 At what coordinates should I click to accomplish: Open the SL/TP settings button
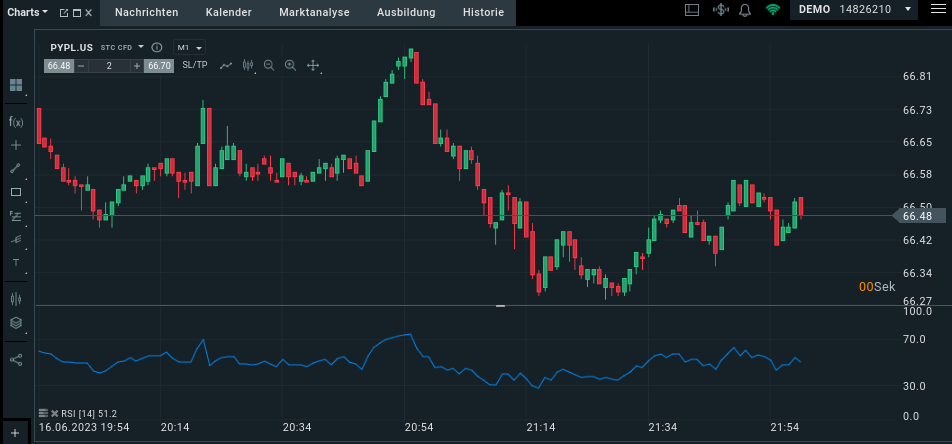[x=195, y=65]
